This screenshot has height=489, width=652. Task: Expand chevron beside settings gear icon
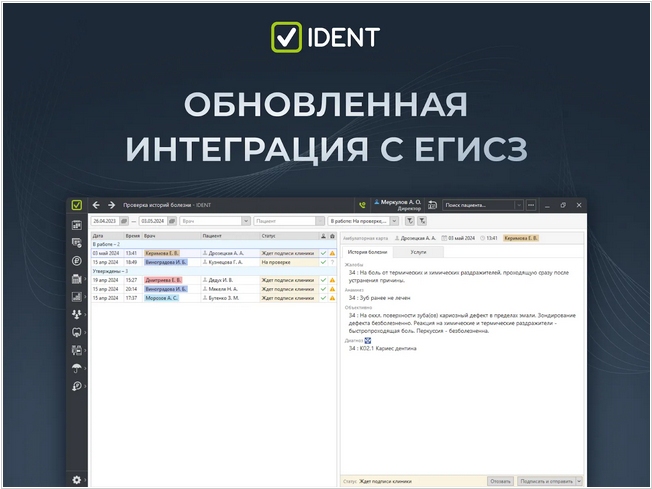(85, 480)
